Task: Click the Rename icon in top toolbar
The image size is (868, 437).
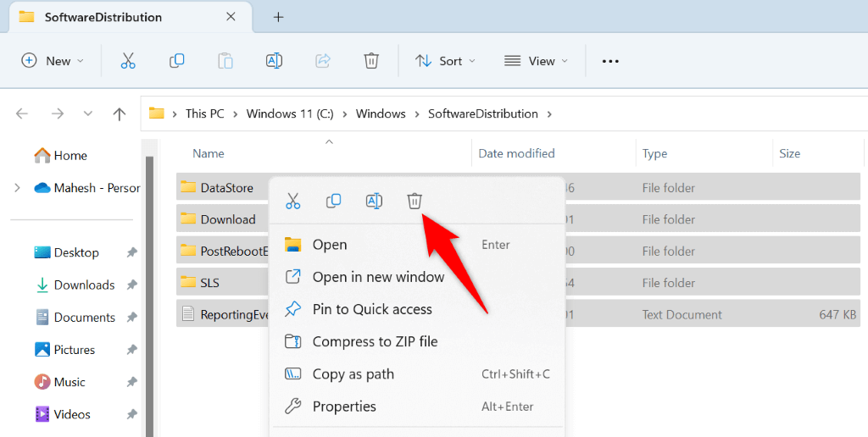Action: [x=274, y=61]
